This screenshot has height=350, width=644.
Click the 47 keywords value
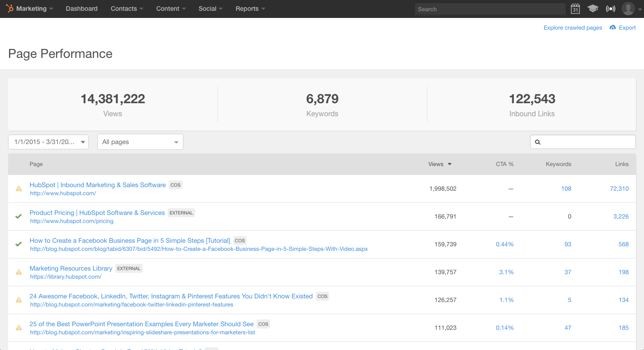(568, 328)
